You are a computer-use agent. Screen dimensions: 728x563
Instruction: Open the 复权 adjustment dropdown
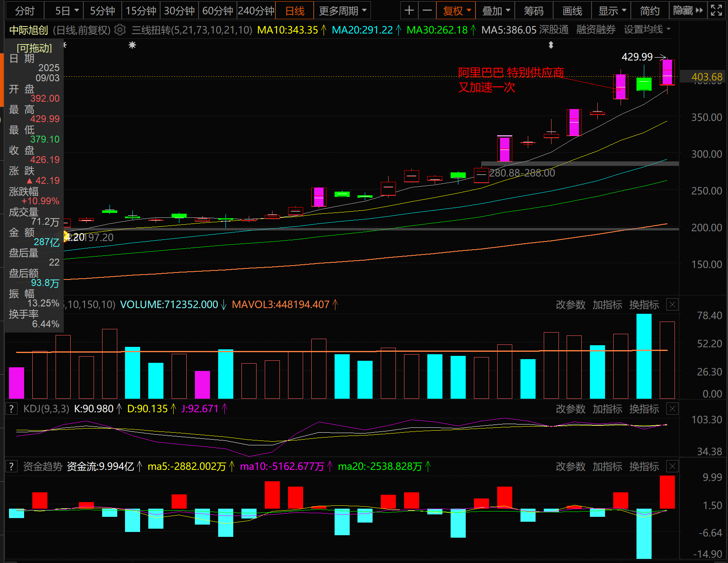click(457, 11)
